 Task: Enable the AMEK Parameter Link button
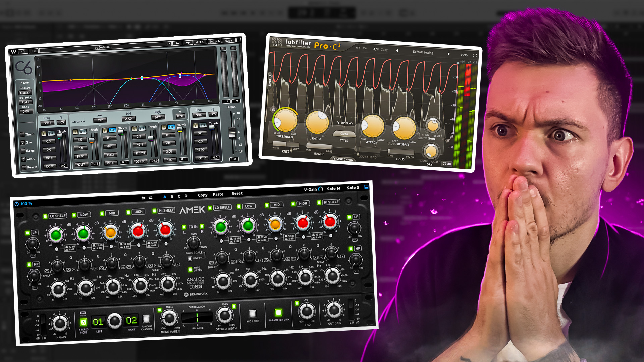coord(278,313)
